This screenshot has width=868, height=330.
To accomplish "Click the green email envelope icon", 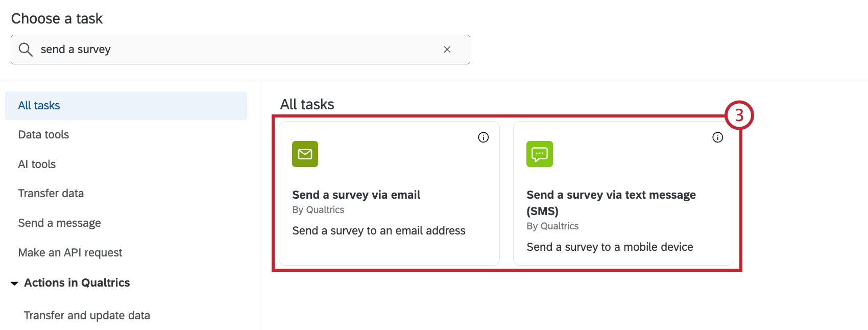I will (x=305, y=154).
